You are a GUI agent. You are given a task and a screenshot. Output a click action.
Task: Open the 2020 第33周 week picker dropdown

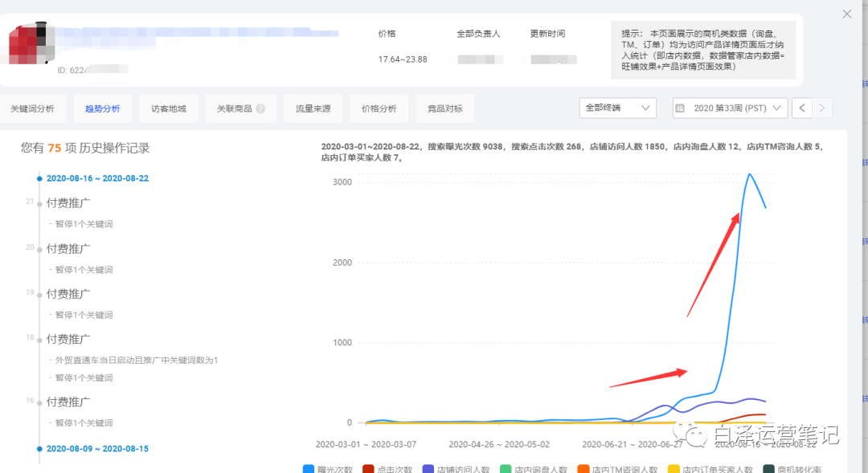(729, 108)
